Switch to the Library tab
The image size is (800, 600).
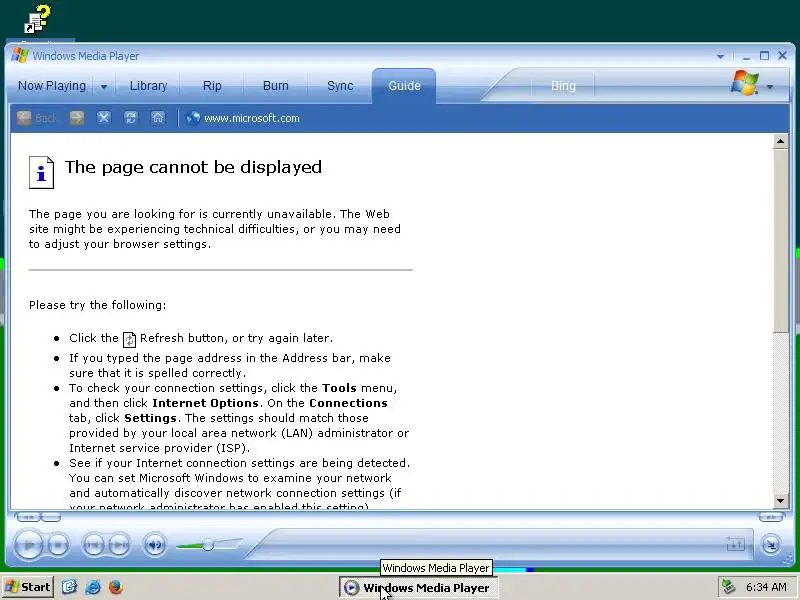148,86
